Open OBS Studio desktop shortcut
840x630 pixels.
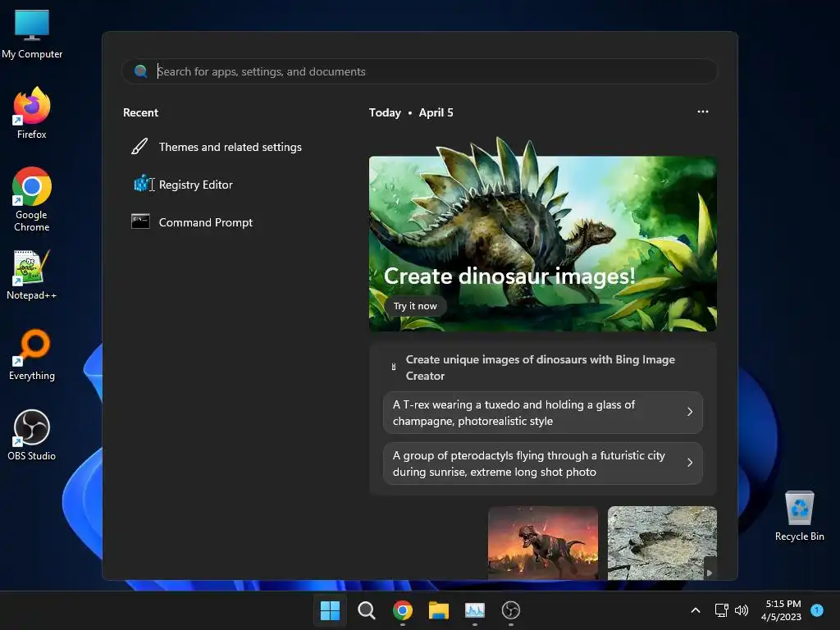32,435
